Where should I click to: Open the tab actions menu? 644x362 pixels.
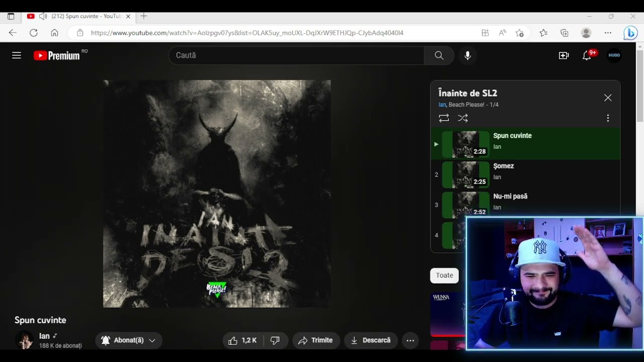tap(11, 16)
